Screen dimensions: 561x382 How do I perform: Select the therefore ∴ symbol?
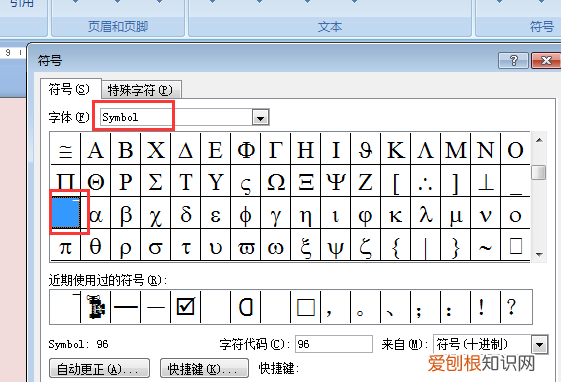[426, 181]
